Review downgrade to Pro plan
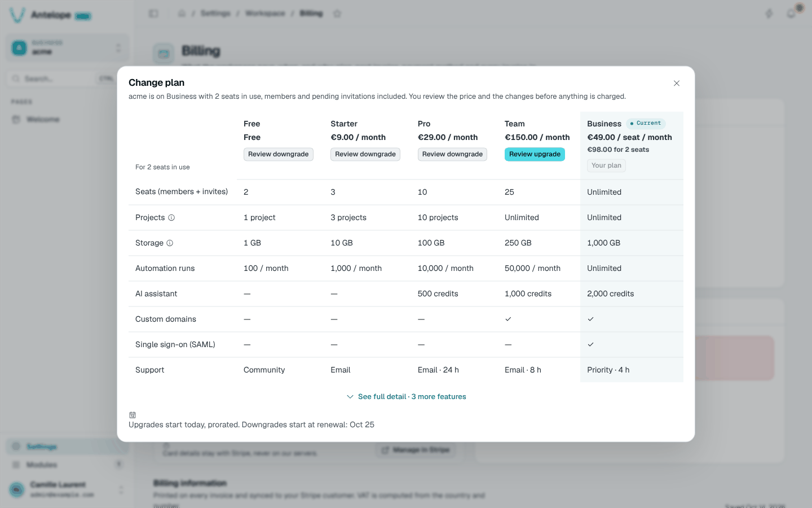The height and width of the screenshot is (508, 812). pyautogui.click(x=452, y=154)
